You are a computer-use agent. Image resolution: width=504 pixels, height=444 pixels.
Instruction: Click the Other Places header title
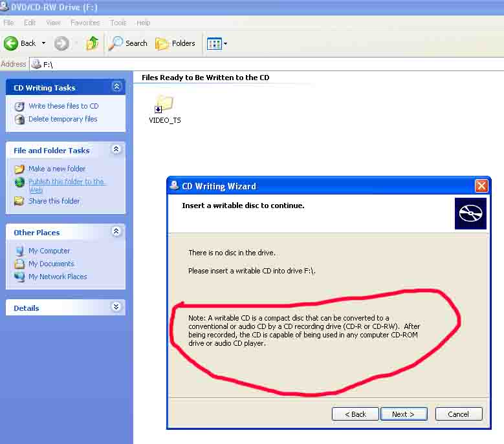point(37,233)
